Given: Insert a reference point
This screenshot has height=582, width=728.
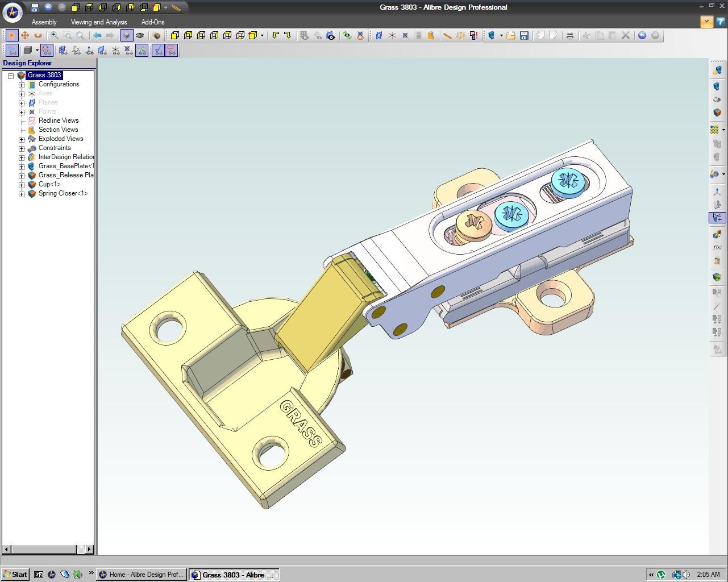Looking at the screenshot, I should (405, 35).
